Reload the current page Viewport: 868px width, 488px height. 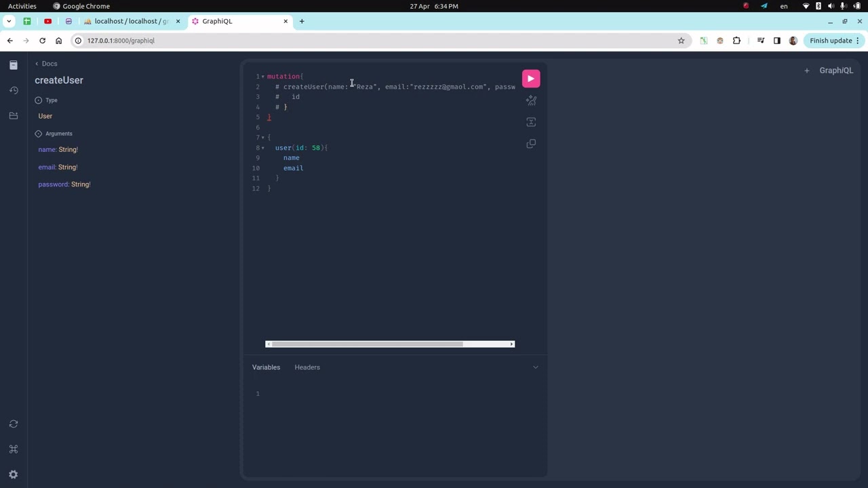tap(42, 41)
